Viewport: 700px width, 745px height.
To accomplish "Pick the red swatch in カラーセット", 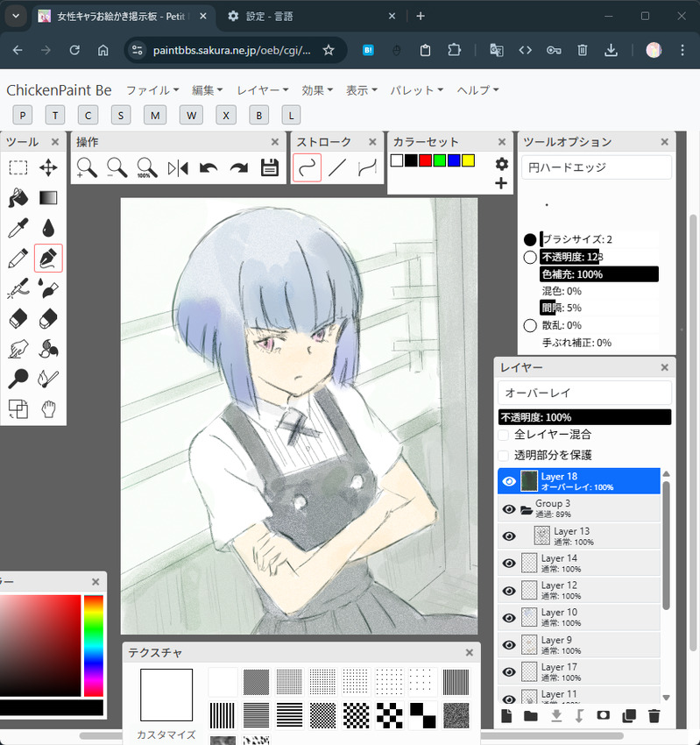I will point(425,160).
